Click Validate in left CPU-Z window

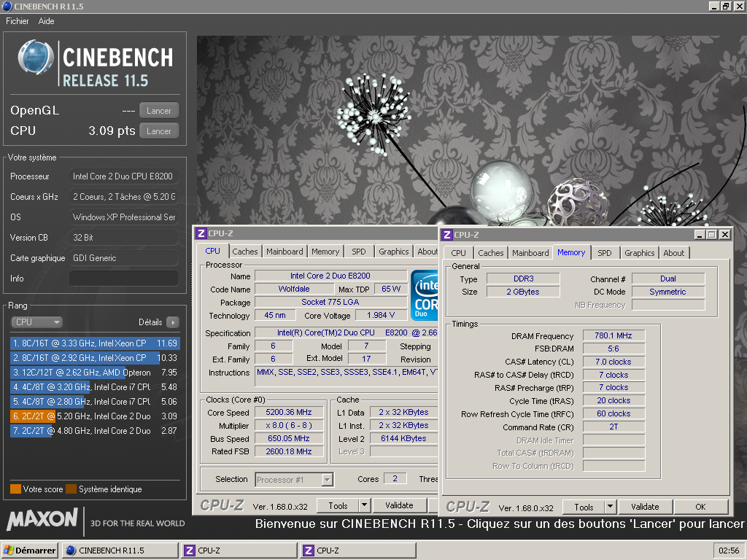(399, 506)
